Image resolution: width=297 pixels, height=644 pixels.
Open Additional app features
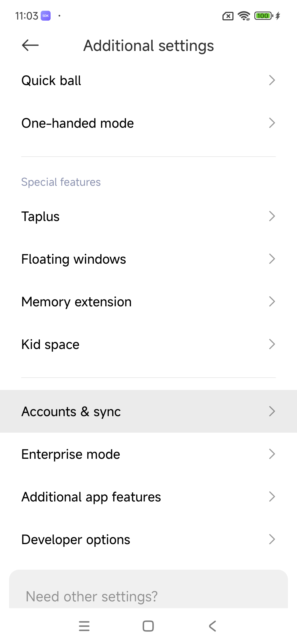click(x=148, y=497)
